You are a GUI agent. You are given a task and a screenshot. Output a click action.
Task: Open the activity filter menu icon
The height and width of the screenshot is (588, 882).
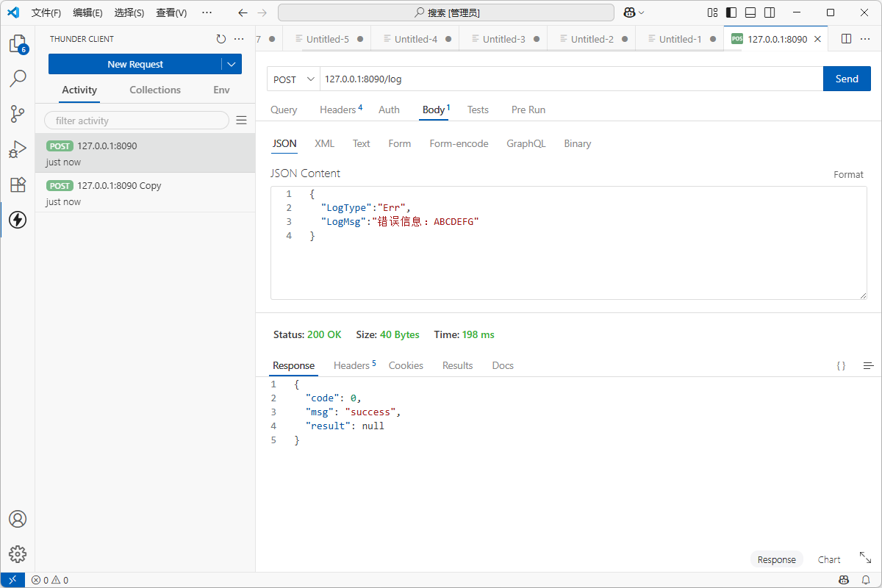241,121
